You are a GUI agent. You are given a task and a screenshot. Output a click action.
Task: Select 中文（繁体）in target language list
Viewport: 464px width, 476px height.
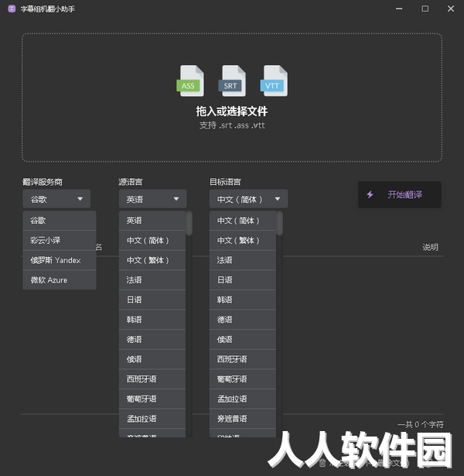click(243, 240)
